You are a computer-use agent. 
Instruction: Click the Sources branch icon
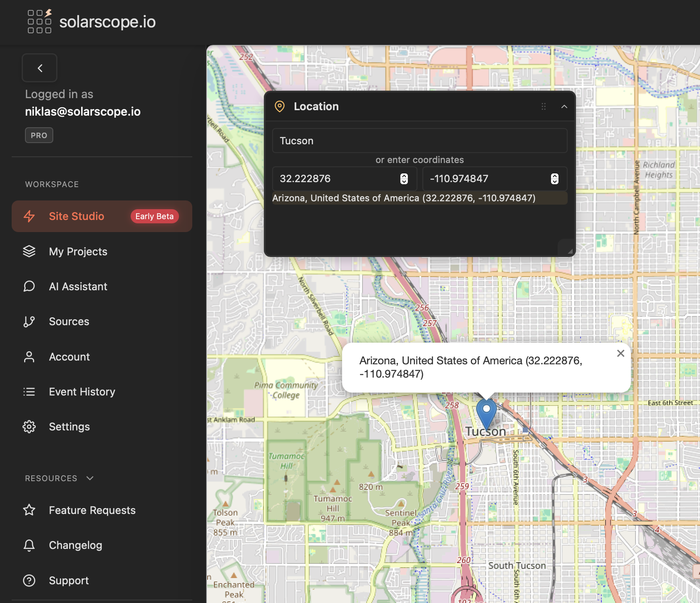[29, 321]
